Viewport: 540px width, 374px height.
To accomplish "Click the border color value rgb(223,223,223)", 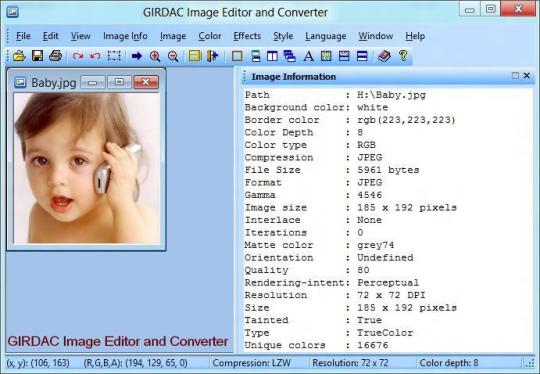I will pyautogui.click(x=406, y=120).
